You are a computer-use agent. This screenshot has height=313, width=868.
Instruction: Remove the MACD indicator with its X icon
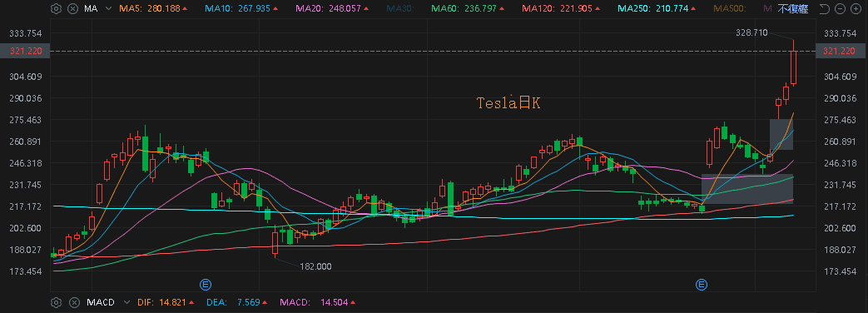pyautogui.click(x=73, y=302)
